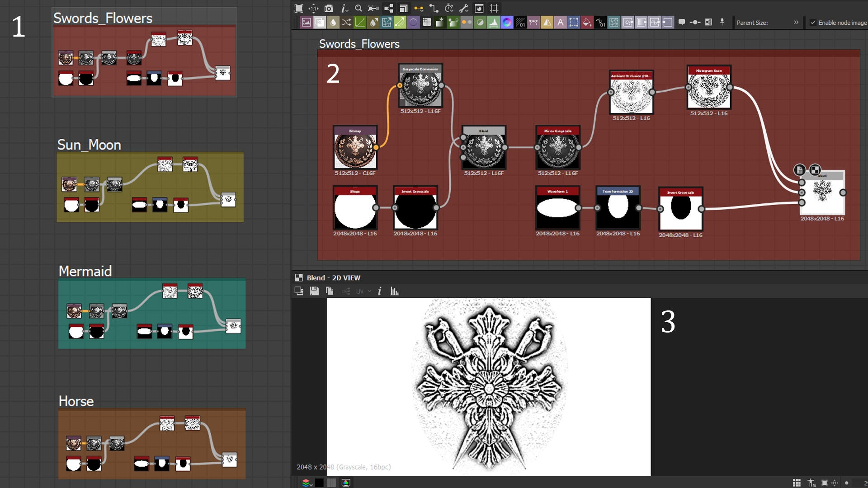Click the Blend - 2D VIEW panel title
868x488 pixels.
click(x=333, y=278)
